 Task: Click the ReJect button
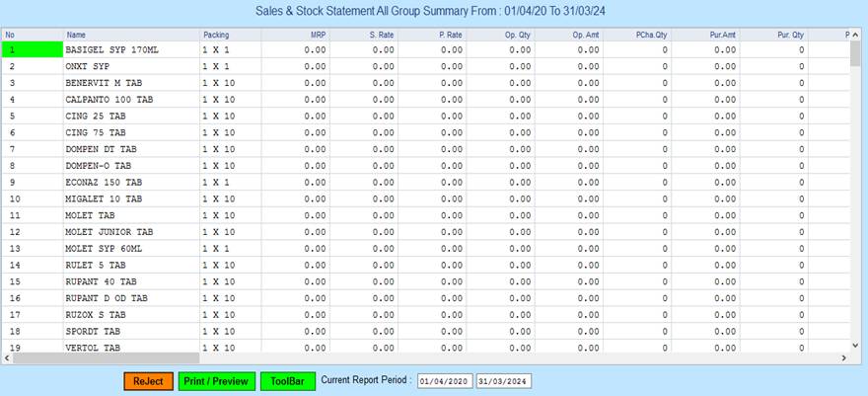pos(148,380)
